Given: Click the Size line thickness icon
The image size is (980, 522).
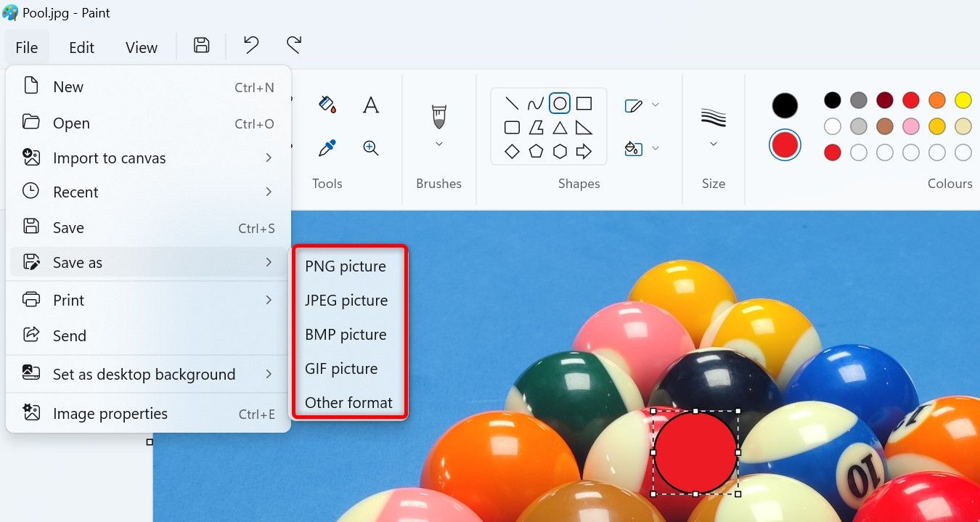Looking at the screenshot, I should pyautogui.click(x=713, y=118).
